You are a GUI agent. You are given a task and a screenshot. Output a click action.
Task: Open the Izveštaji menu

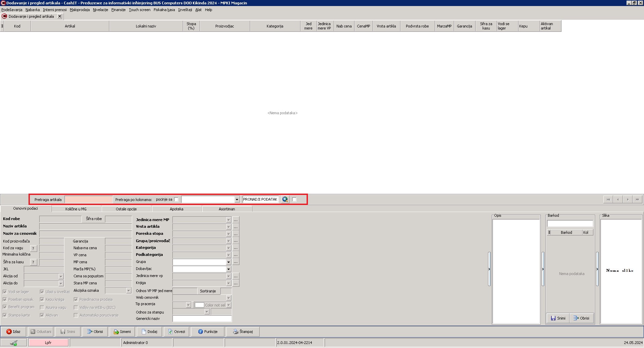(185, 10)
